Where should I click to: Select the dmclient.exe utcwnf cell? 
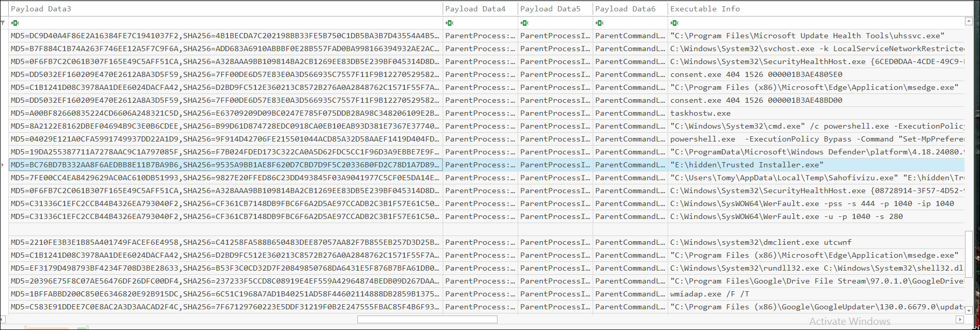(816, 242)
